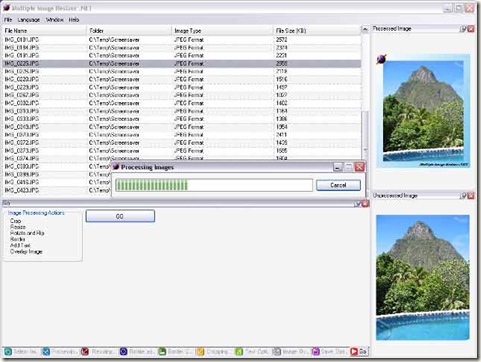Open the Border options tab

pos(176,351)
